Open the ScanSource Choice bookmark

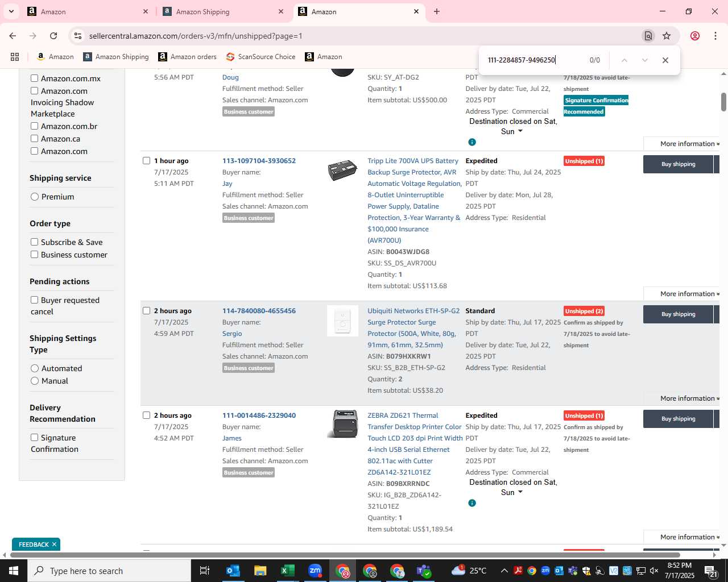tap(260, 57)
